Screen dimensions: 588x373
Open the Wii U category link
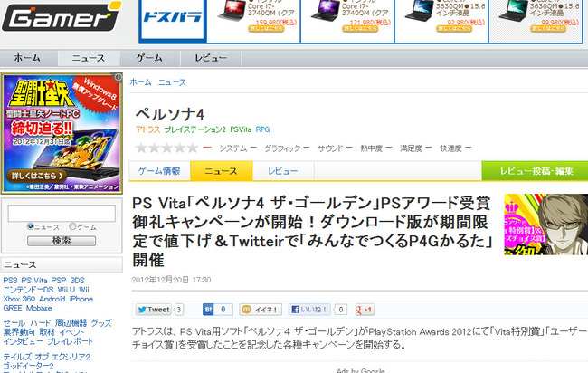coord(66,290)
